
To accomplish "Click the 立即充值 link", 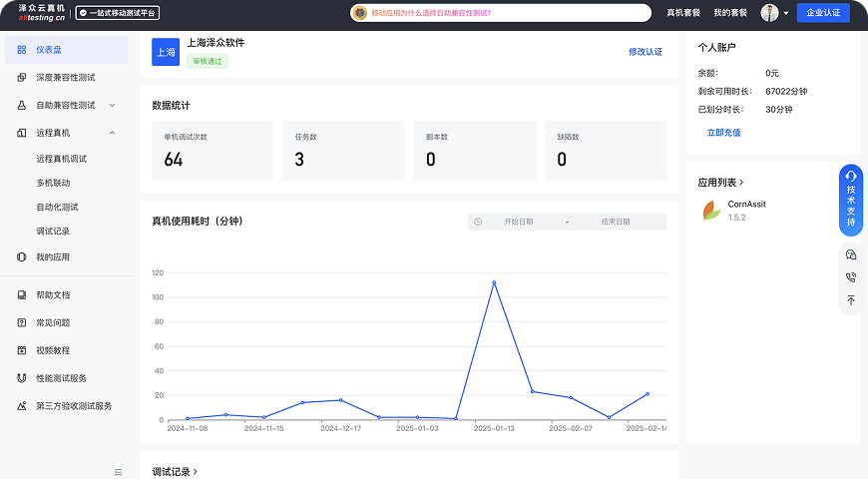I will coord(723,132).
